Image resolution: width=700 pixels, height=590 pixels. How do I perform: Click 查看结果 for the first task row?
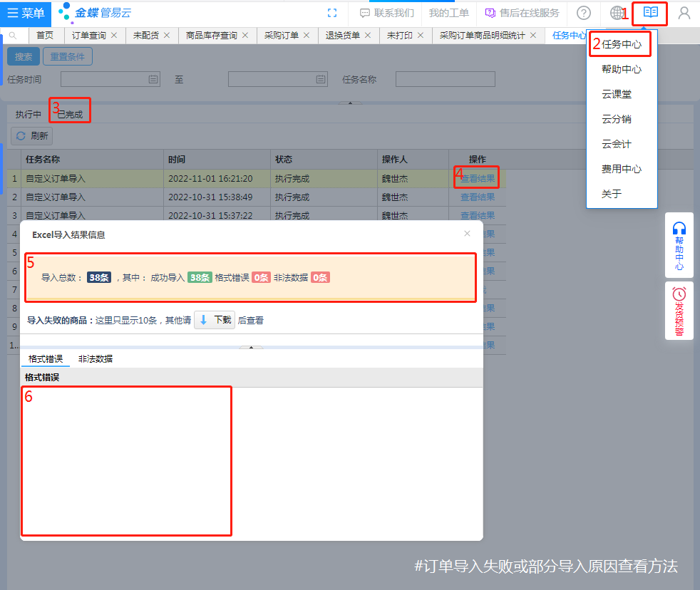coord(477,179)
